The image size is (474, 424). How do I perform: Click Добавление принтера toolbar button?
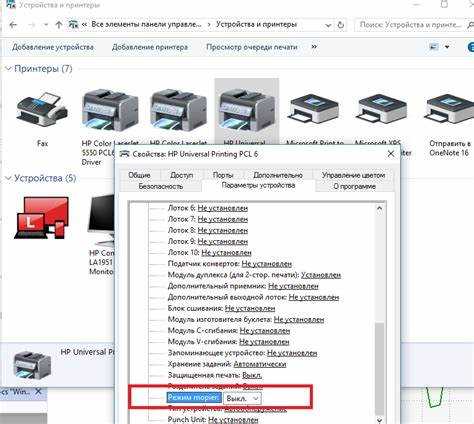click(x=150, y=47)
